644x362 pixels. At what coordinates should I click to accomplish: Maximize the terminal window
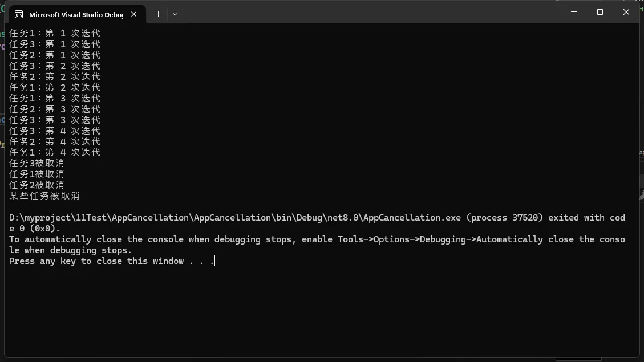point(600,12)
